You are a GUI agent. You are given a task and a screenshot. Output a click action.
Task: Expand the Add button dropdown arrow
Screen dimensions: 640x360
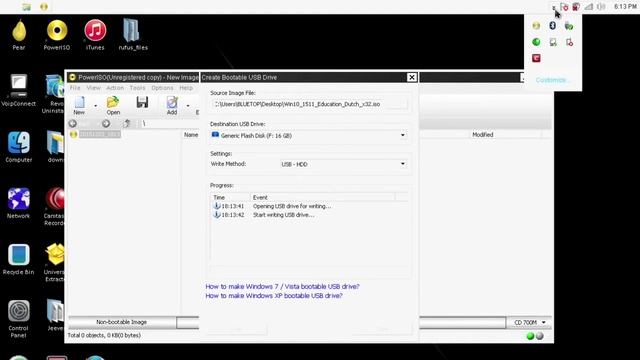188,106
